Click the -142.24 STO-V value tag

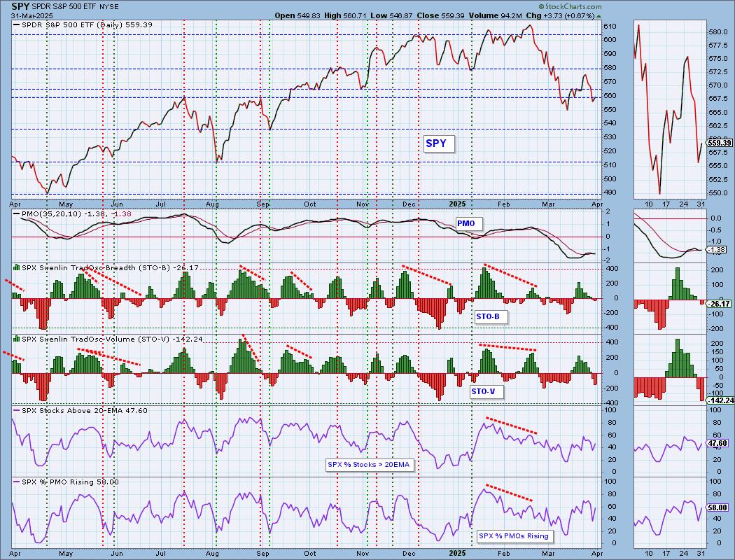pos(720,400)
